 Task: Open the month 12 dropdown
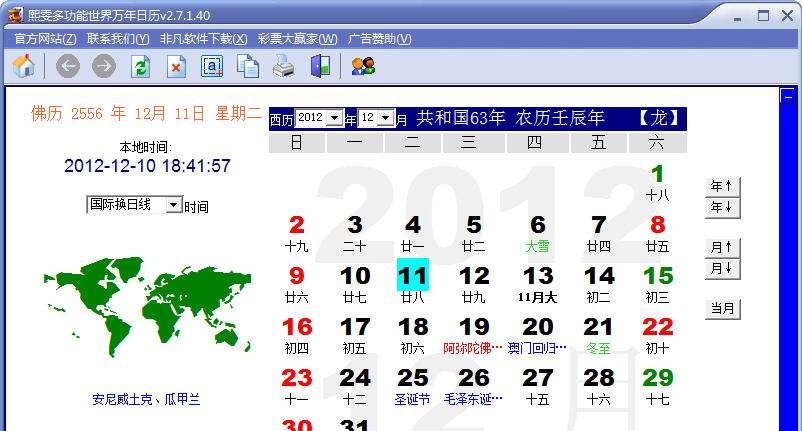click(386, 118)
